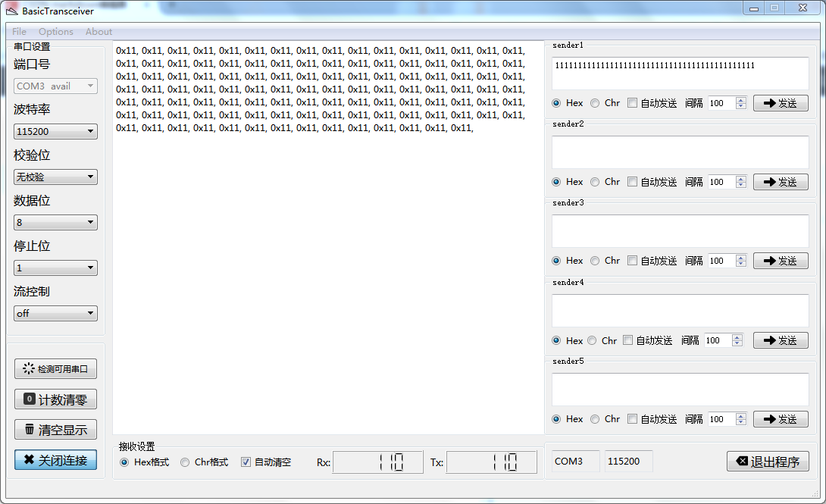Click the sender5 interval spinner arrows
The width and height of the screenshot is (826, 504).
tap(741, 419)
